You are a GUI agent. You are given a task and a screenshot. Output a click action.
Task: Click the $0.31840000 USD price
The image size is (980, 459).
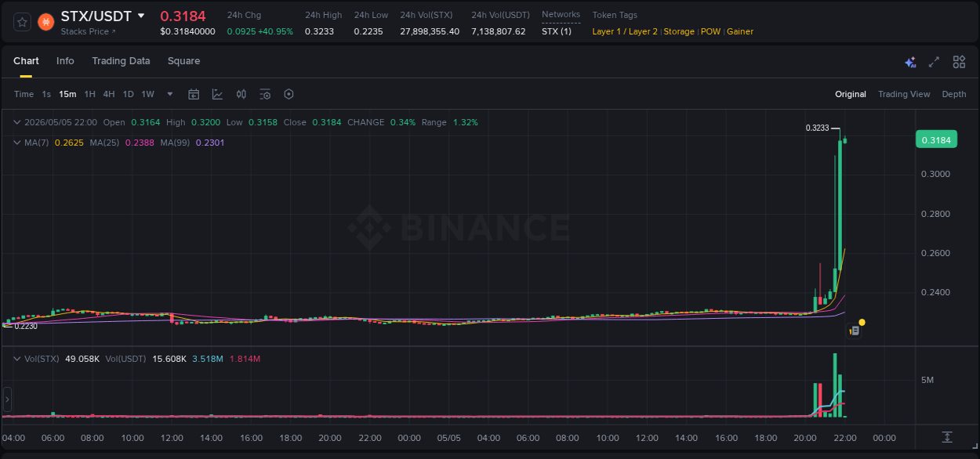coord(187,31)
